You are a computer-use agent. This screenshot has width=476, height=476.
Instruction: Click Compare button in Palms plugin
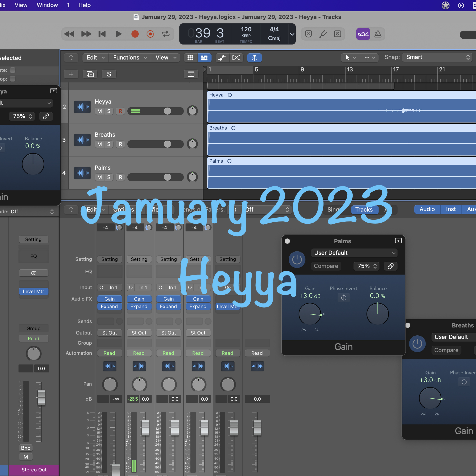[326, 266]
